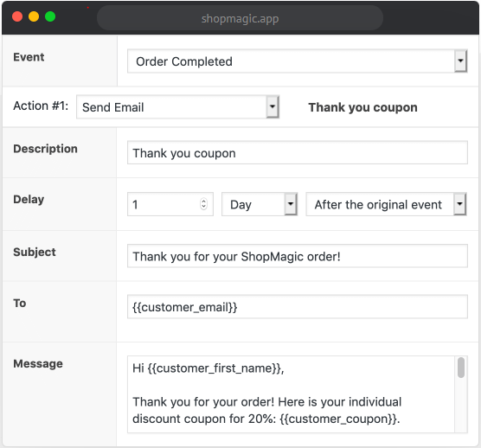This screenshot has width=481, height=448.
Task: Expand the Send Email action dropdown
Action: point(177,107)
